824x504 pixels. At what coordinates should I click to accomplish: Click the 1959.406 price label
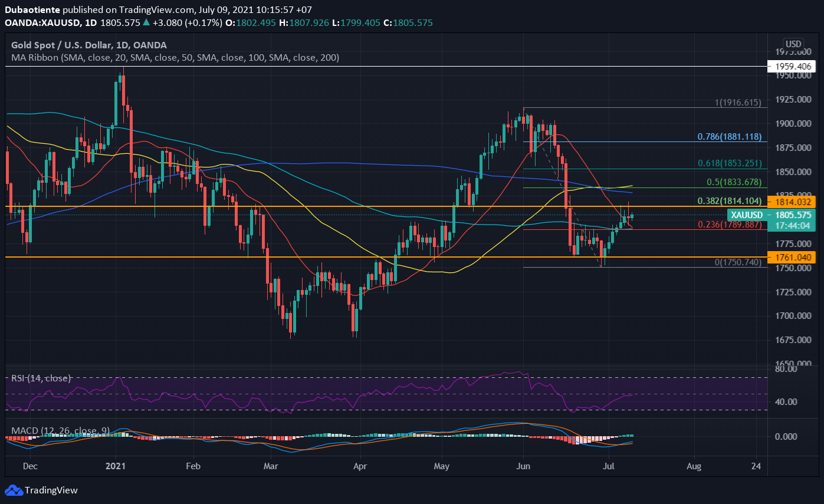(x=792, y=67)
